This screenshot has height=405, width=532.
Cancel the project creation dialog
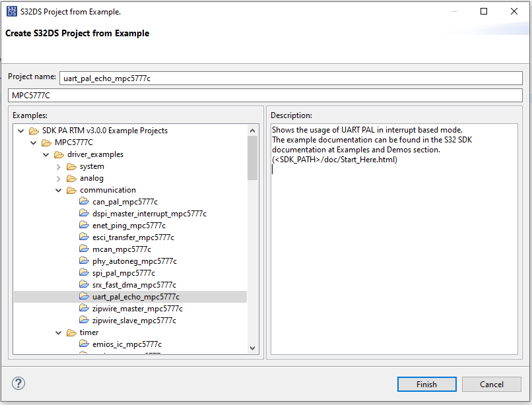[x=492, y=384]
